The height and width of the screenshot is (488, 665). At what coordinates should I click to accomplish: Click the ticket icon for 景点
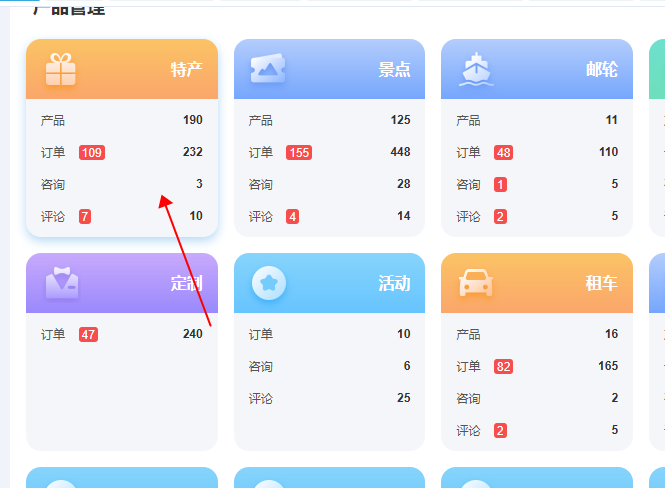pyautogui.click(x=268, y=69)
